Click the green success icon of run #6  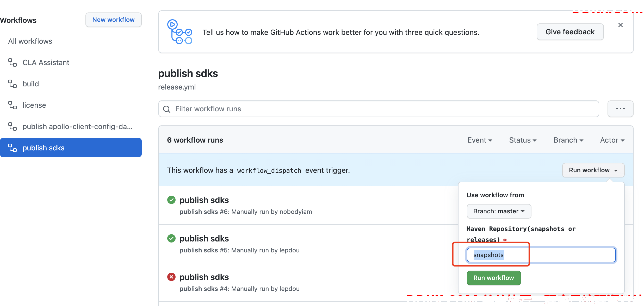click(x=171, y=200)
